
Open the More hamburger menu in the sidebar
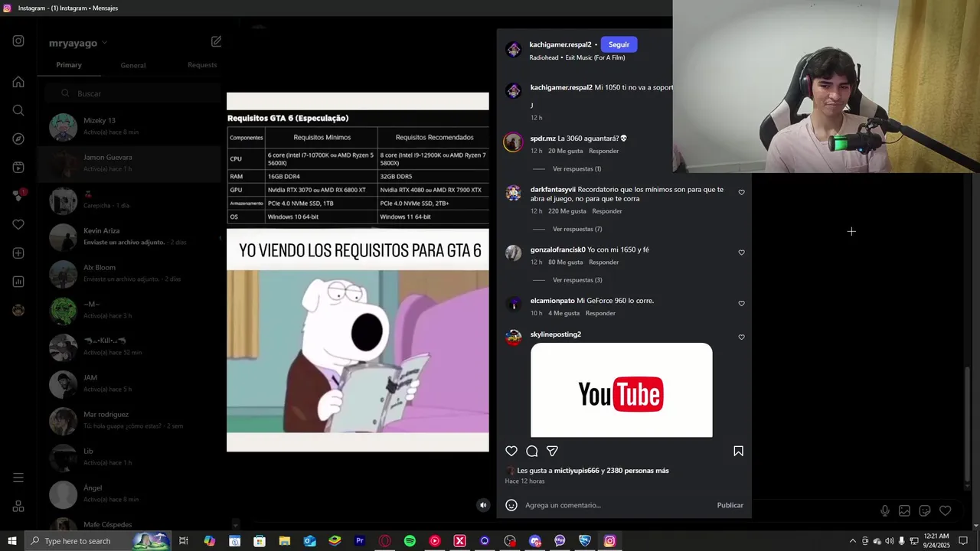point(18,478)
